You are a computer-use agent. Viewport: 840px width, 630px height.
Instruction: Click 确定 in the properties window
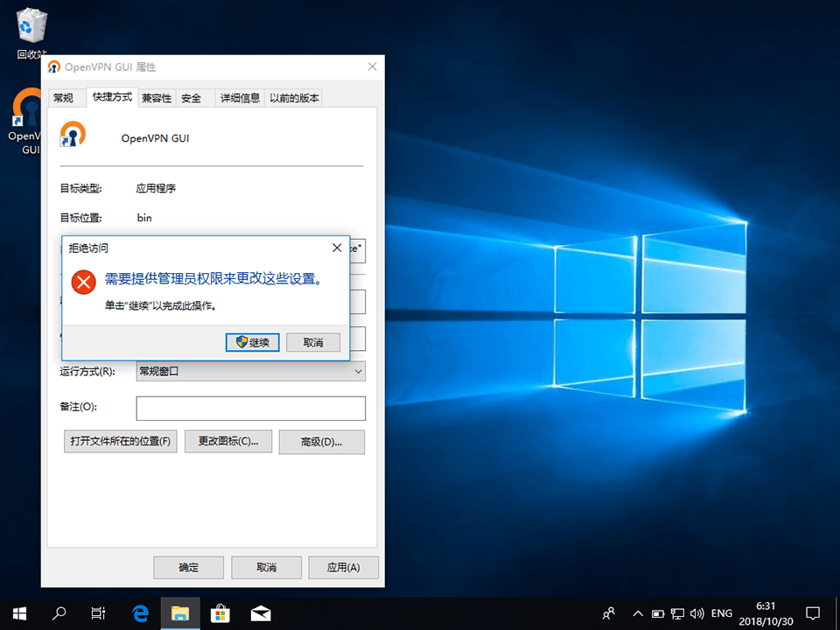[189, 567]
